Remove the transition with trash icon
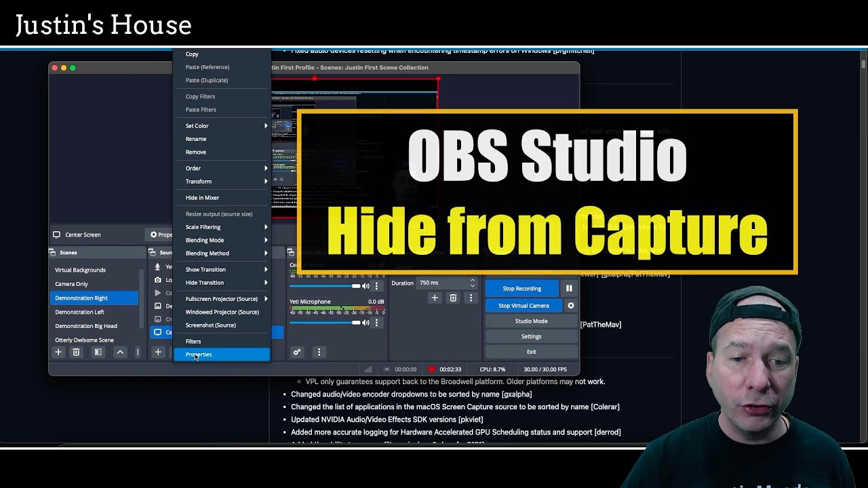The height and width of the screenshot is (488, 868). 453,298
